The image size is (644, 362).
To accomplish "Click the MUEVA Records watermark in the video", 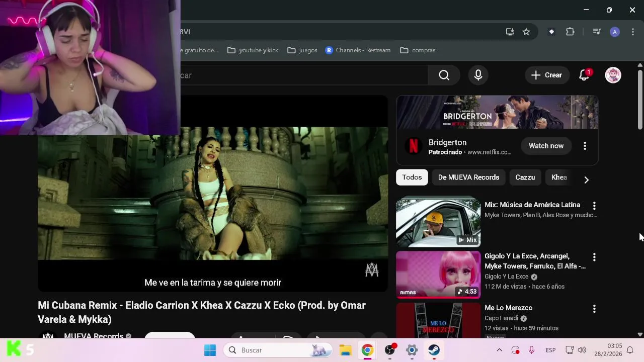I will click(x=372, y=270).
